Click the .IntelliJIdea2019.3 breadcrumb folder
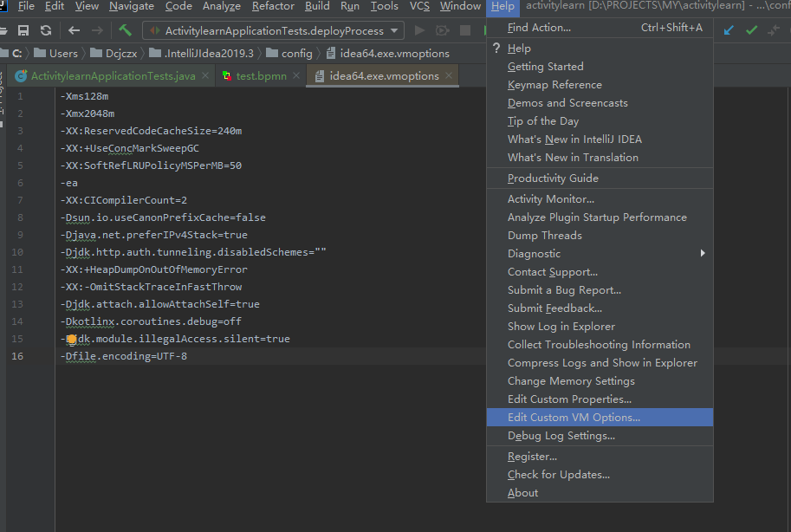The image size is (791, 532). coord(201,53)
